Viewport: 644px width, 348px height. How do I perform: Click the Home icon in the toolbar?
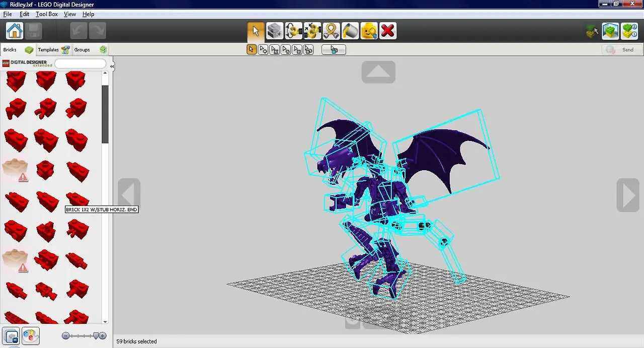pos(14,31)
